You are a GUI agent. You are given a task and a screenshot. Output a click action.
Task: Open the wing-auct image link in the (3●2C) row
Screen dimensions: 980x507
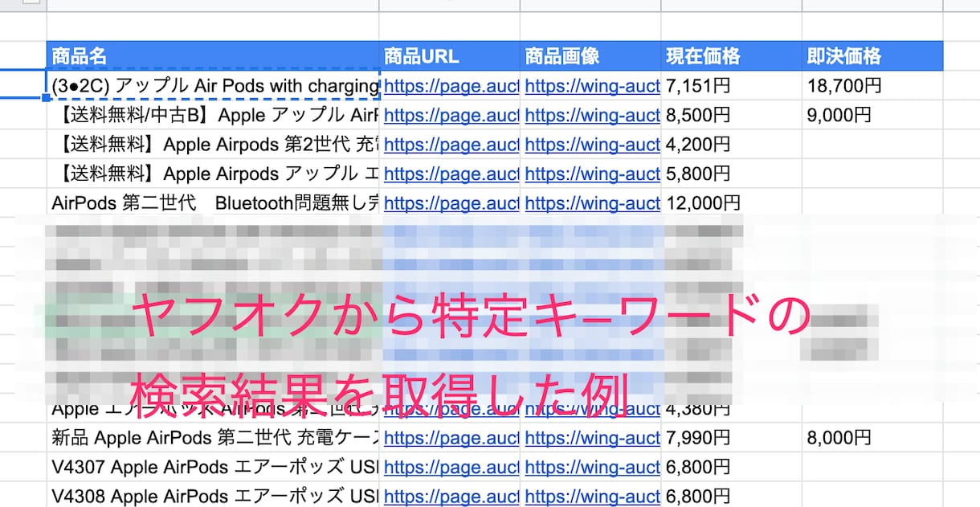pos(593,86)
